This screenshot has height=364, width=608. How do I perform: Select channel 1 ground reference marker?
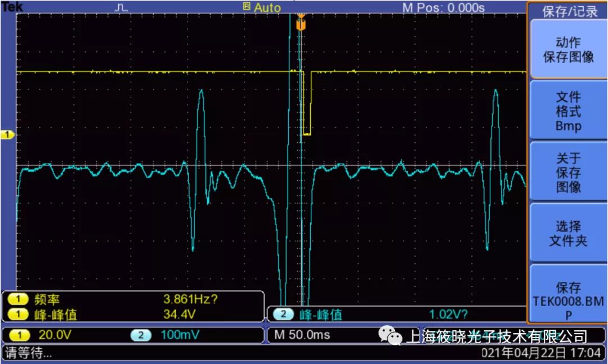coord(8,135)
